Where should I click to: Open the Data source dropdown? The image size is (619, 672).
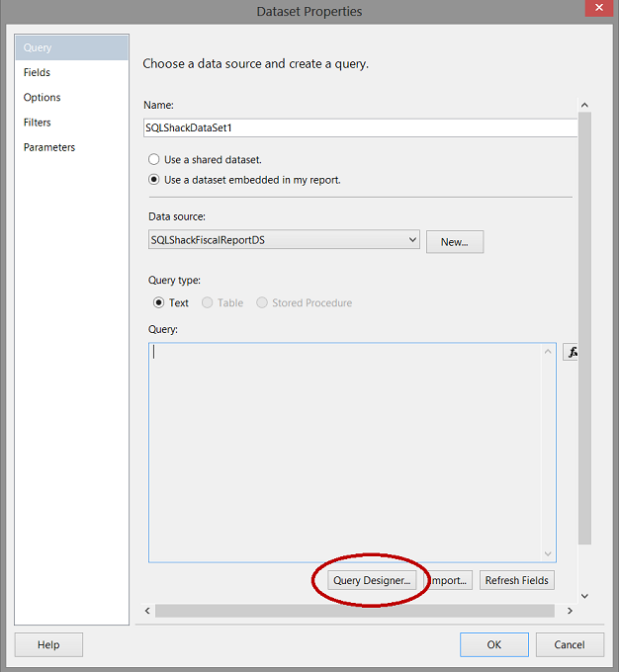click(x=284, y=239)
